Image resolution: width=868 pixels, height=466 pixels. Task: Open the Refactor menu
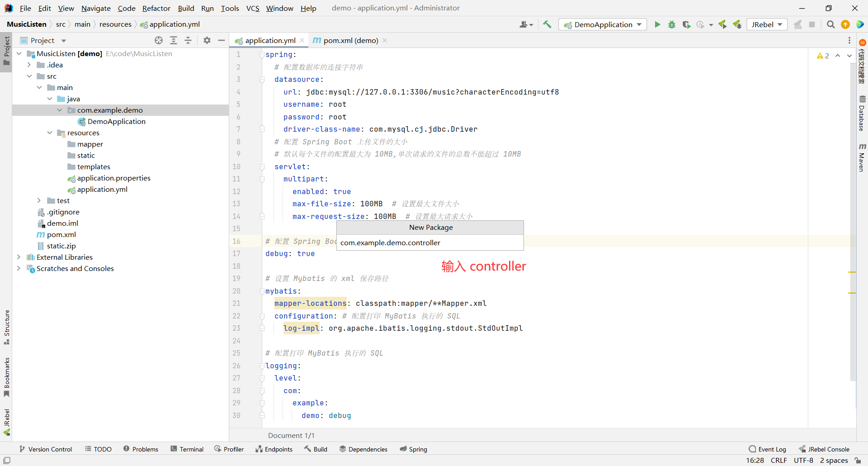tap(156, 8)
